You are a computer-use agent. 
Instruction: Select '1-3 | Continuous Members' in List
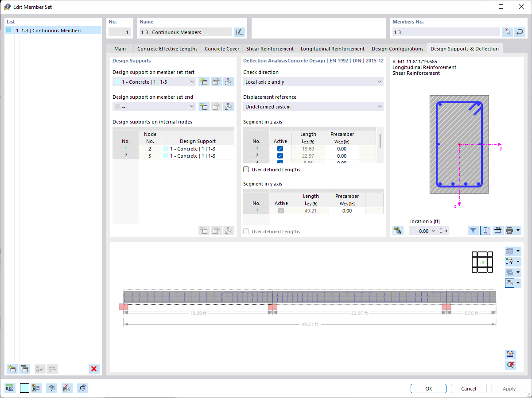click(x=53, y=31)
